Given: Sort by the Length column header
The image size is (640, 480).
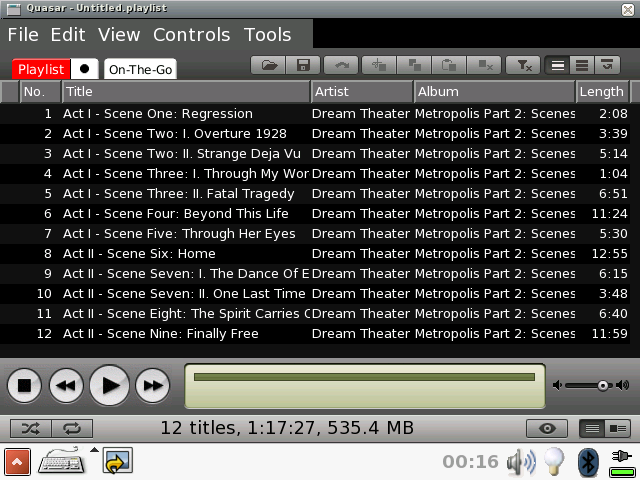Looking at the screenshot, I should pos(602,91).
